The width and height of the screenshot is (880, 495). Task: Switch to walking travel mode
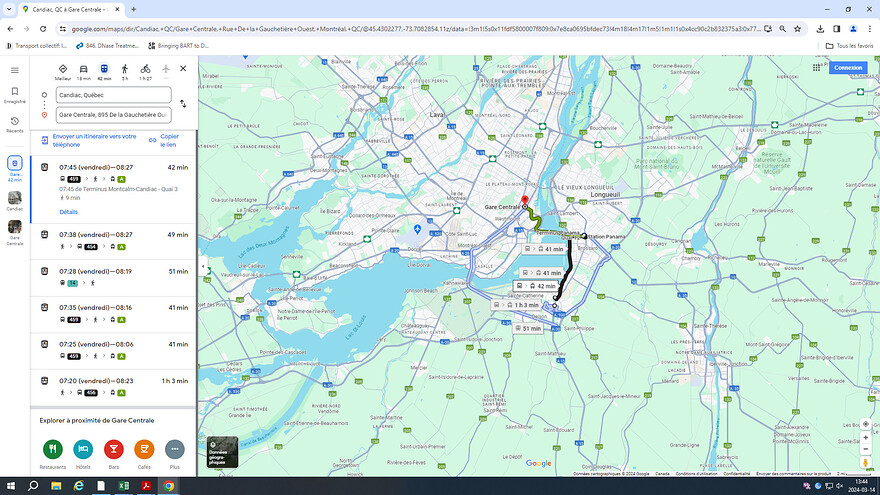(x=125, y=71)
